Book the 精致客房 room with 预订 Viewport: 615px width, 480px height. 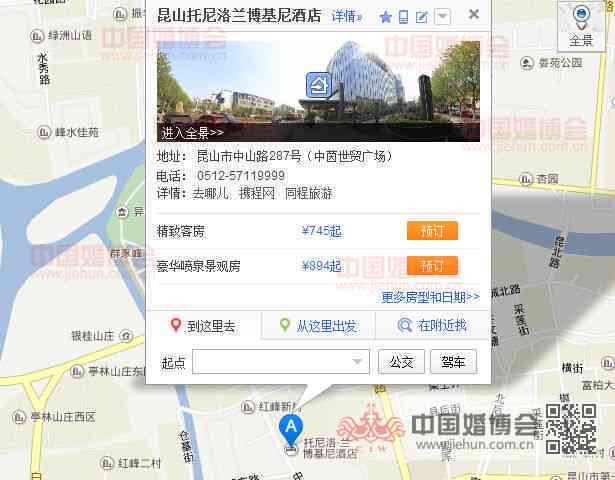tap(432, 231)
